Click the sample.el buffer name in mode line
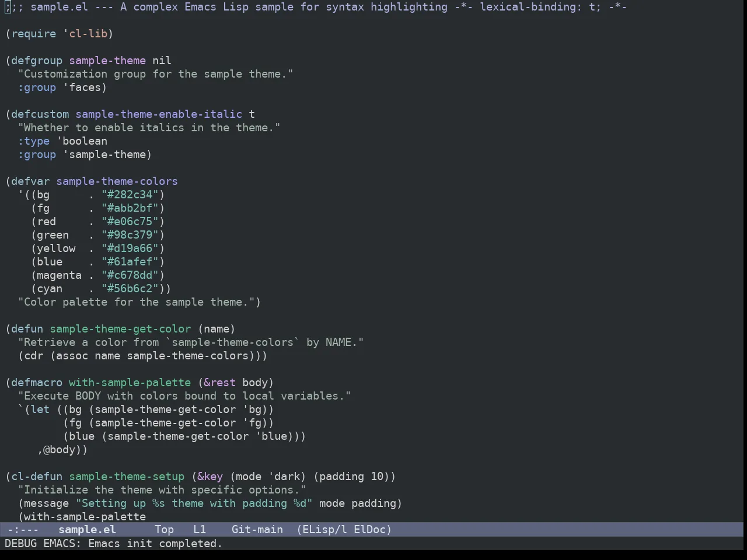 point(87,530)
